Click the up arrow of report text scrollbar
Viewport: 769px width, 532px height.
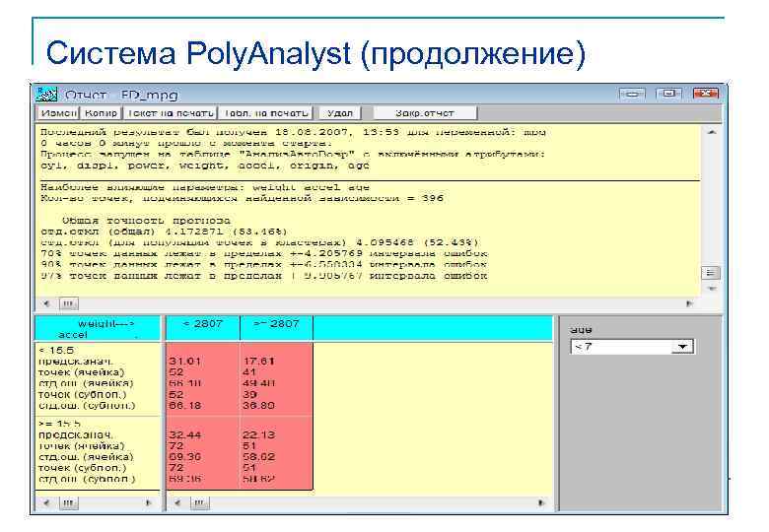[x=711, y=132]
